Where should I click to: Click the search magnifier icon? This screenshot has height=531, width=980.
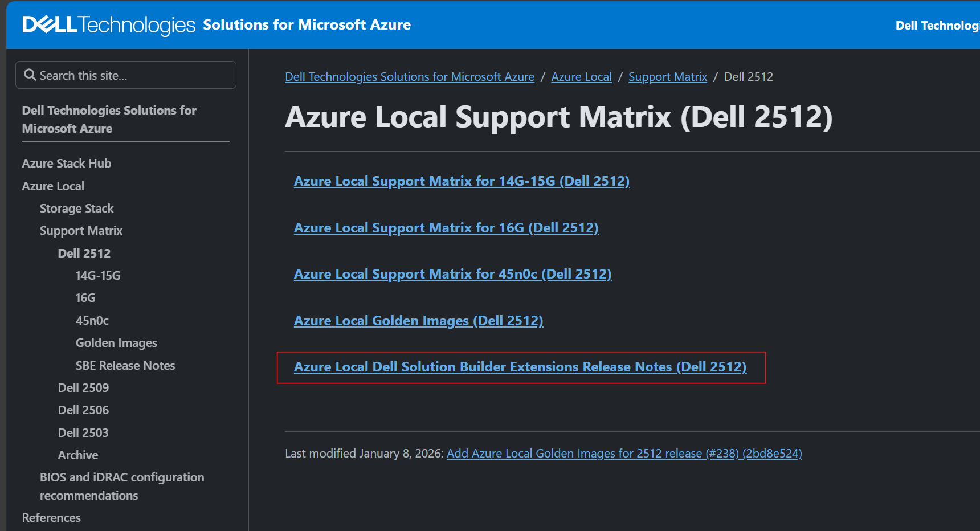pos(30,75)
